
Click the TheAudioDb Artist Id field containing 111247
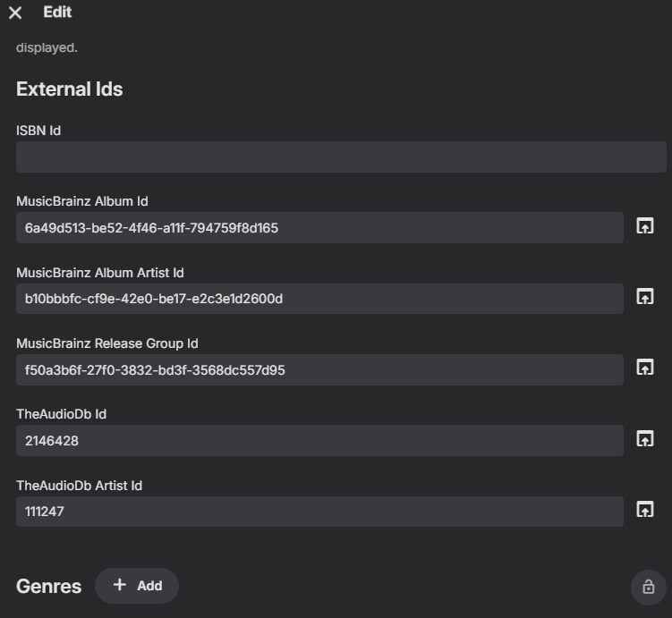(x=319, y=512)
